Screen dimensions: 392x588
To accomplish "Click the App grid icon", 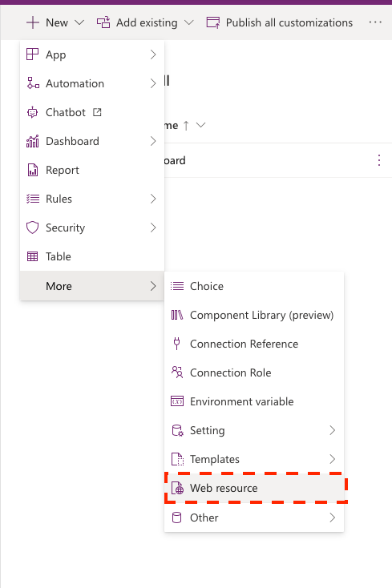I will tap(32, 54).
